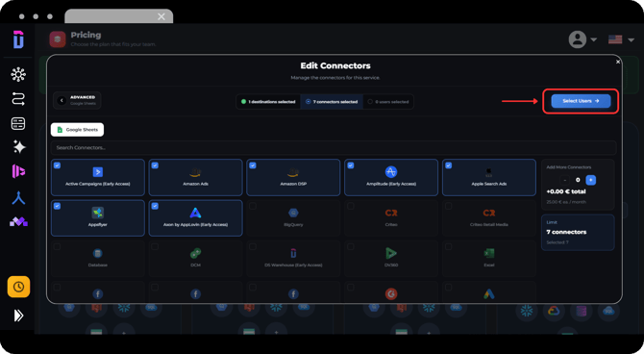Click the yellow clock history icon
The image size is (644, 354).
click(18, 287)
